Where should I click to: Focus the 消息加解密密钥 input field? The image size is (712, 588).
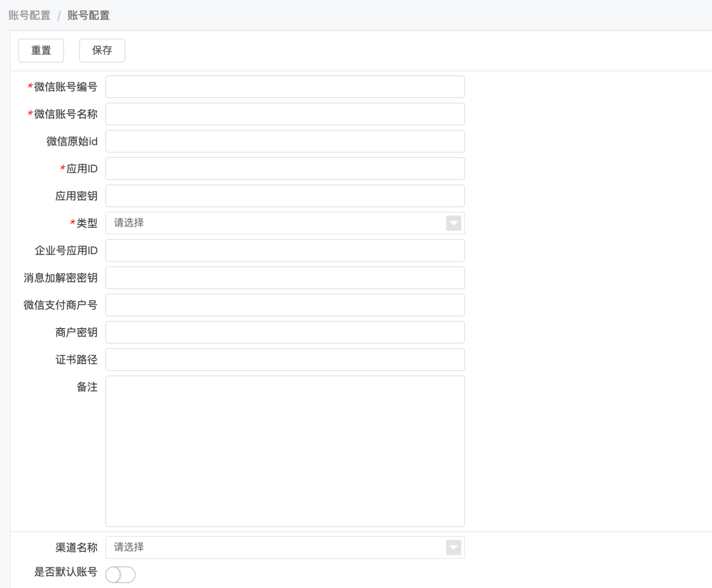(x=286, y=278)
